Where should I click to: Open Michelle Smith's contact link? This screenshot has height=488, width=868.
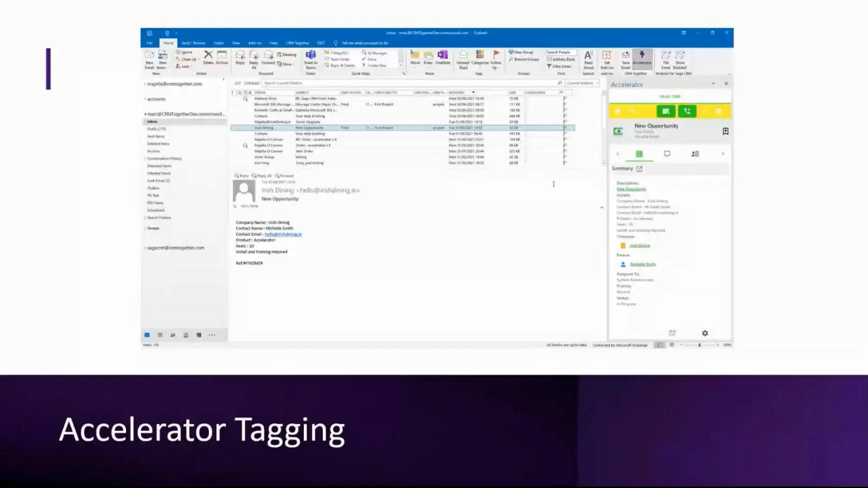tap(642, 264)
